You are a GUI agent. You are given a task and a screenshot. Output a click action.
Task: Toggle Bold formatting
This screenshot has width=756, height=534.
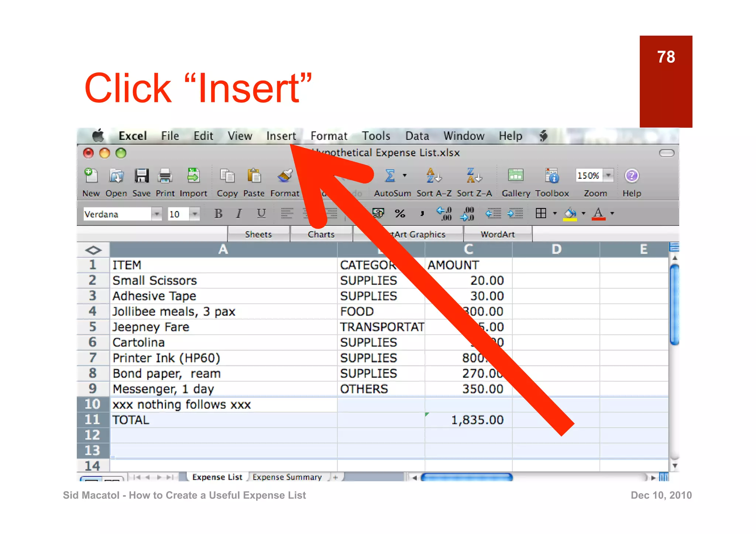[x=218, y=213]
